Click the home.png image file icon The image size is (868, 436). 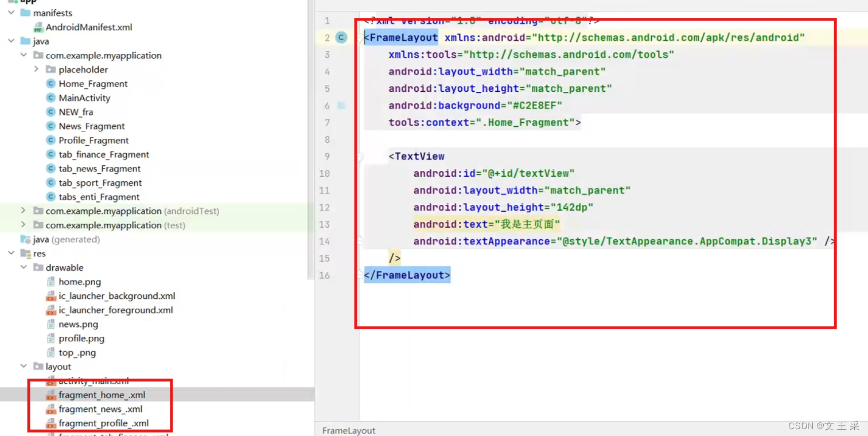point(50,282)
